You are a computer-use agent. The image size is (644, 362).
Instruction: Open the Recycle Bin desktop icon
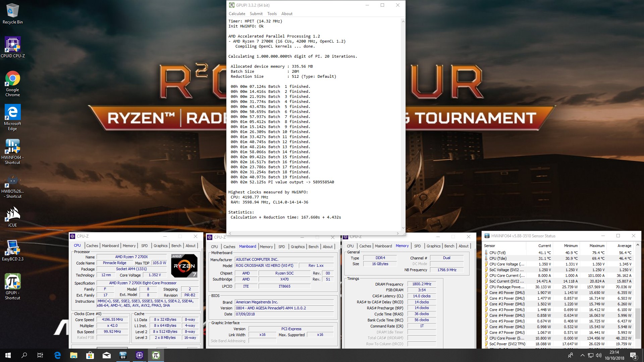pos(13,14)
